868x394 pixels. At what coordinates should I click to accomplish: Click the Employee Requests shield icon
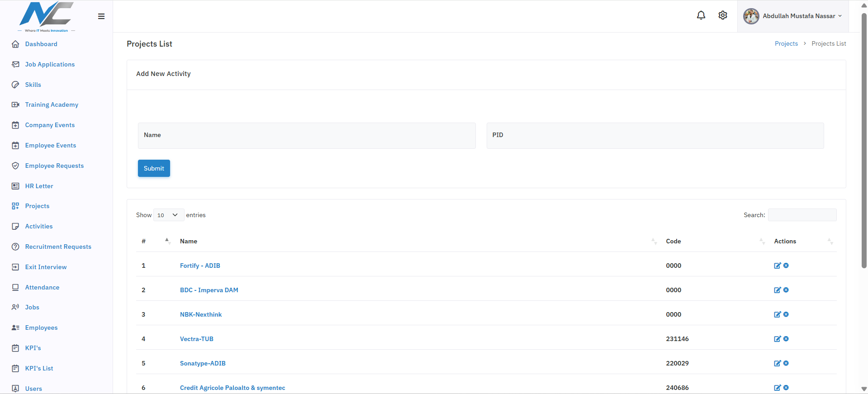coord(15,166)
